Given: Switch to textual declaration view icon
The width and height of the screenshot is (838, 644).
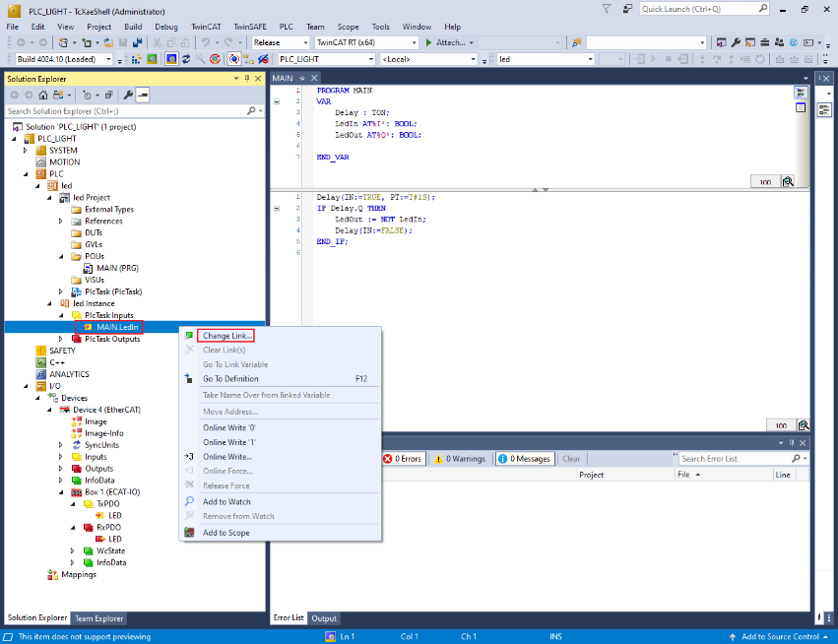Looking at the screenshot, I should [801, 92].
